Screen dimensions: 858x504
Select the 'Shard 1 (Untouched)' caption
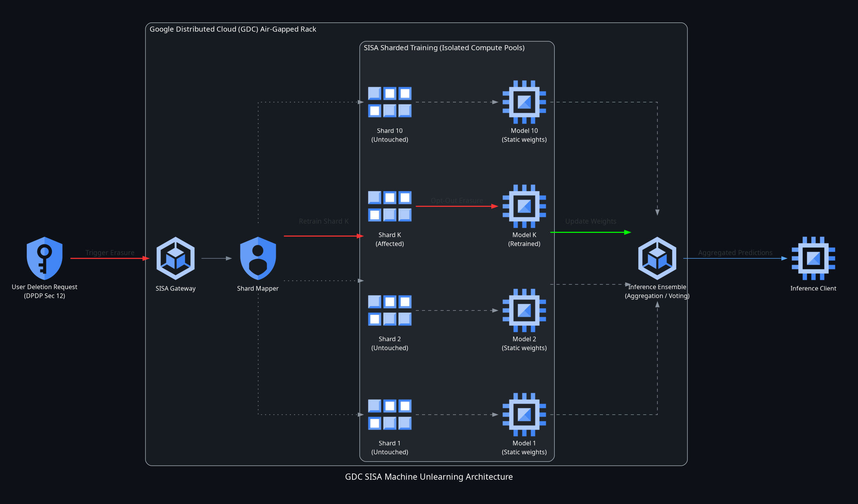click(x=390, y=448)
